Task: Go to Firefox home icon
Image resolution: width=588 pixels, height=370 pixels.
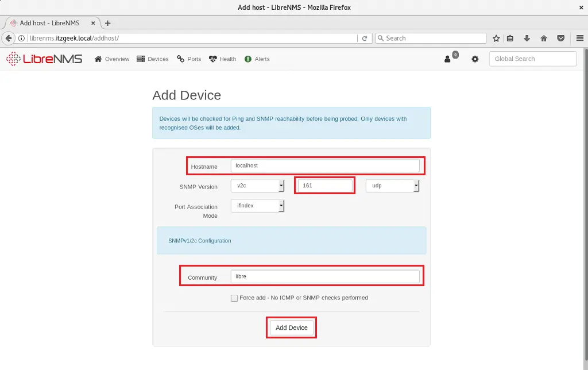Action: [544, 38]
